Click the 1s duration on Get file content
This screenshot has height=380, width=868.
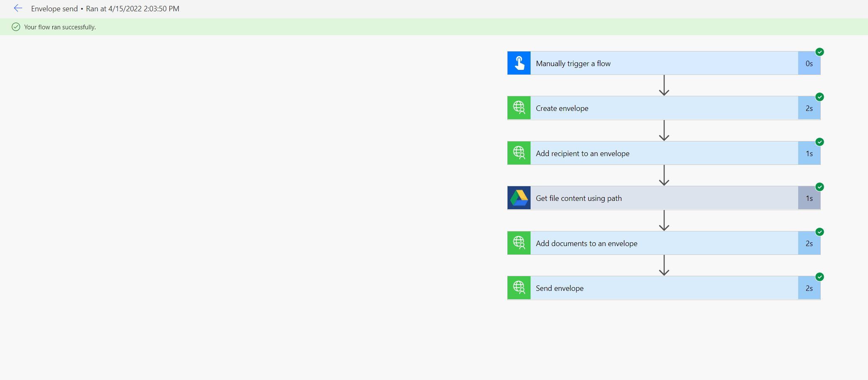click(809, 198)
